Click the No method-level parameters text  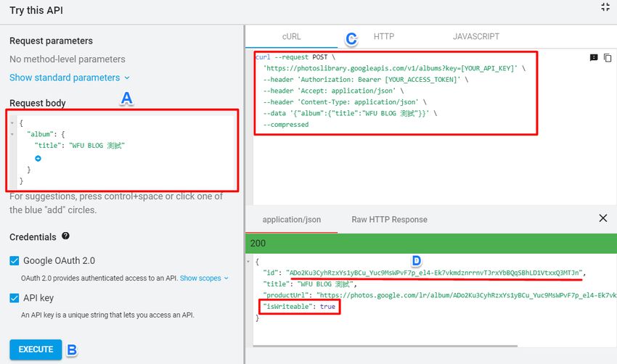point(68,59)
